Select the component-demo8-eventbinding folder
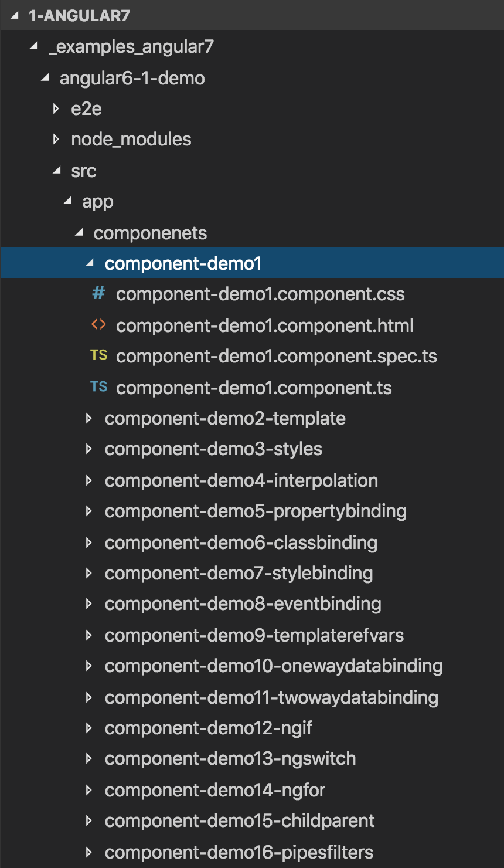 [252, 603]
